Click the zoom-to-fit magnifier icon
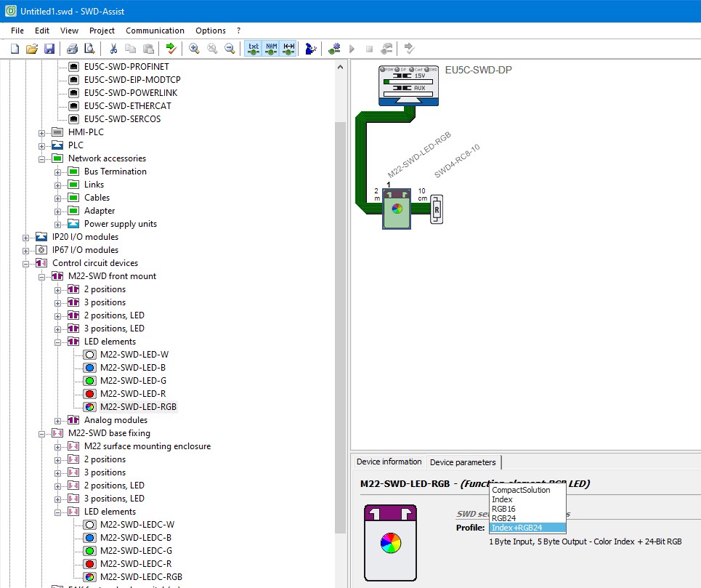 (x=212, y=48)
